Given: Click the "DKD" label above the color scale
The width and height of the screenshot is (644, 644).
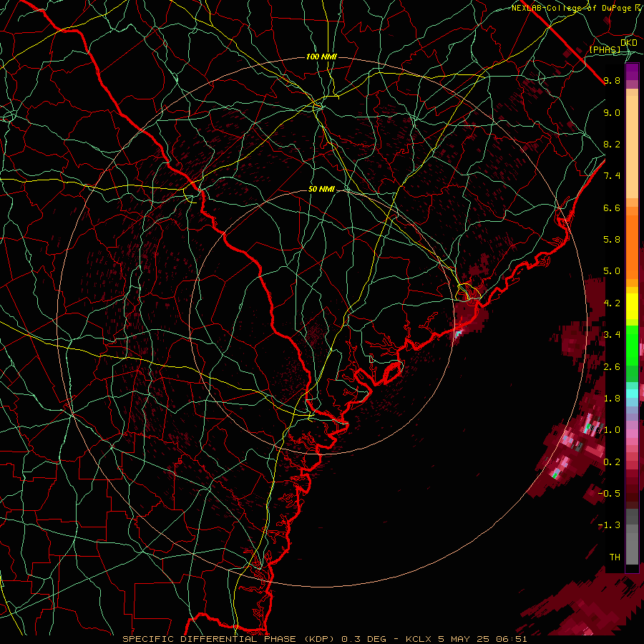Looking at the screenshot, I should (629, 42).
